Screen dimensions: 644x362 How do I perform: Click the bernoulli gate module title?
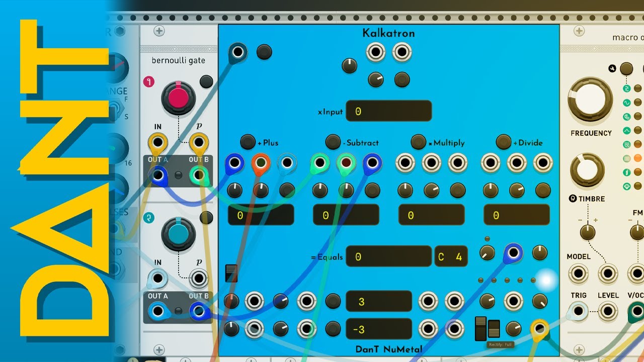click(178, 61)
